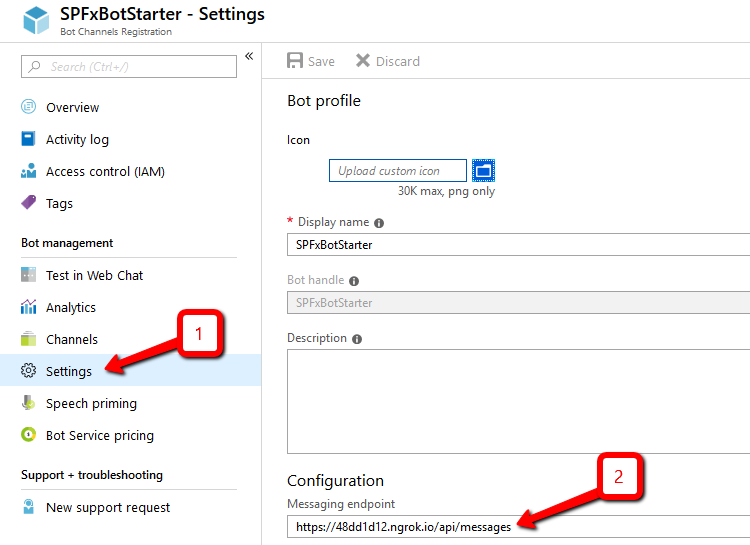Screen dimensions: 750x545
Task: Click the blue folder browse icon
Action: (484, 170)
